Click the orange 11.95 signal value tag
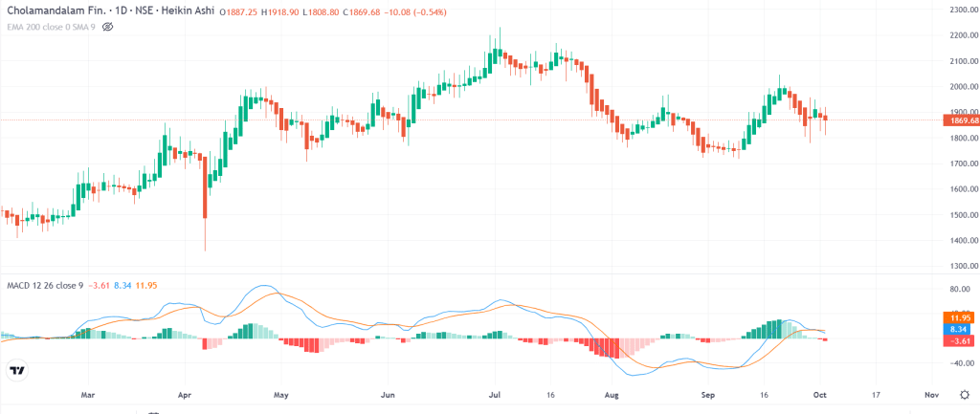Image resolution: width=980 pixels, height=414 pixels. click(x=960, y=316)
